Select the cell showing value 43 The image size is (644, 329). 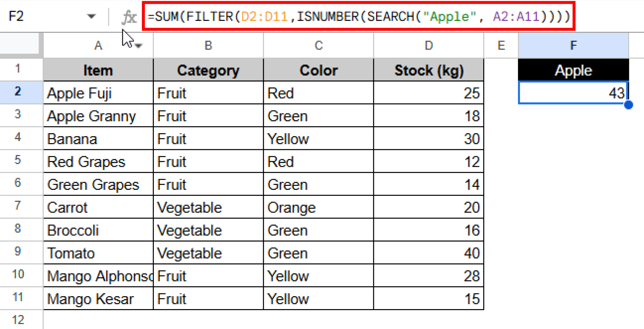tap(573, 93)
